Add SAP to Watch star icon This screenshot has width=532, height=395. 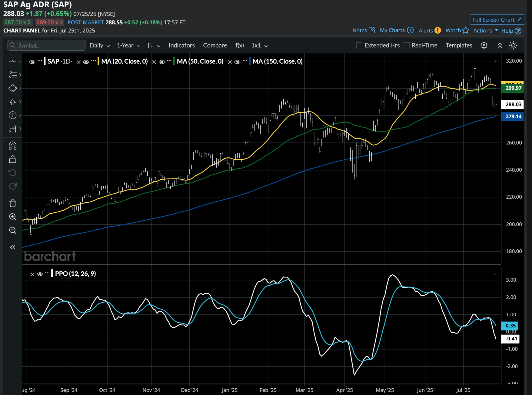pos(466,30)
